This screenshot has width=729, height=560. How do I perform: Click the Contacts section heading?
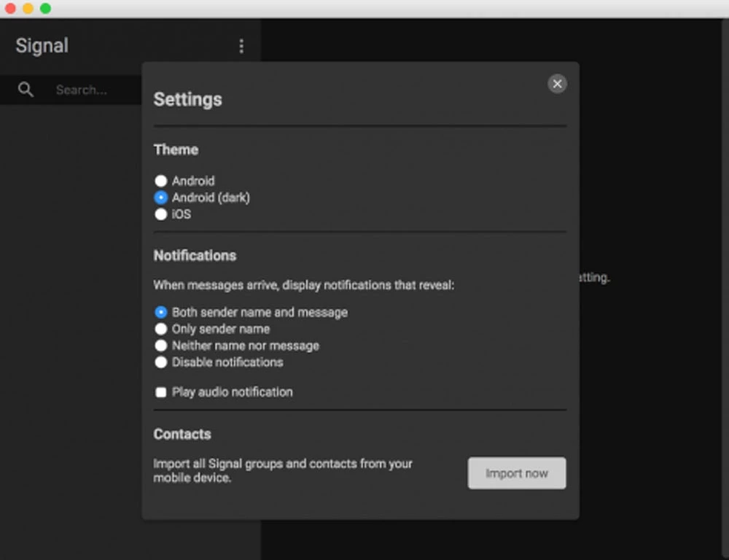(x=182, y=434)
